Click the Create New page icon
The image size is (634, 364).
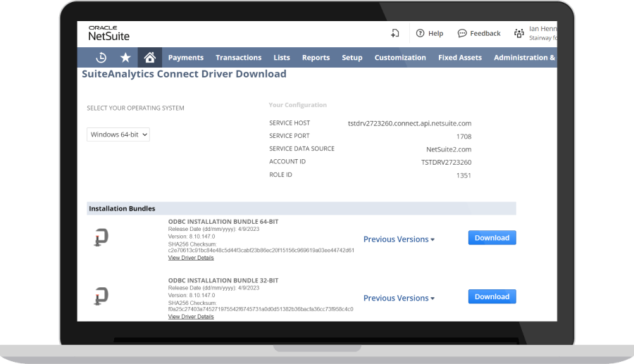coord(395,33)
